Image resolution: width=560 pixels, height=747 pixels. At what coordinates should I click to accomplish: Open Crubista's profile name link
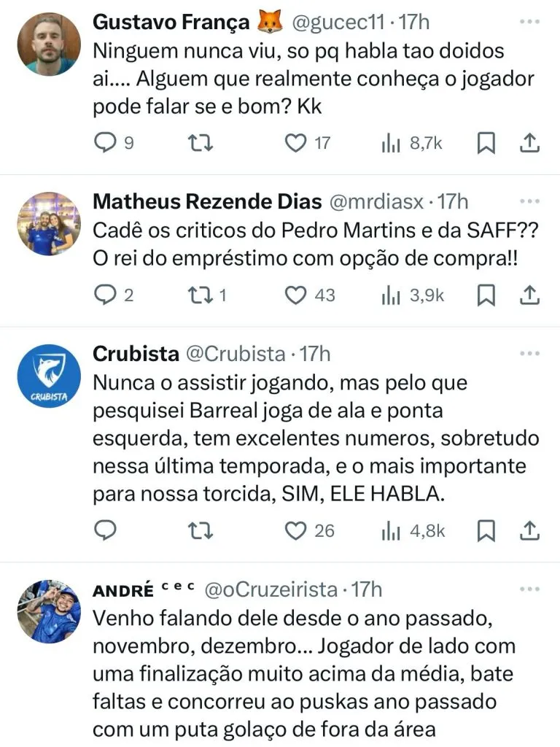(136, 354)
